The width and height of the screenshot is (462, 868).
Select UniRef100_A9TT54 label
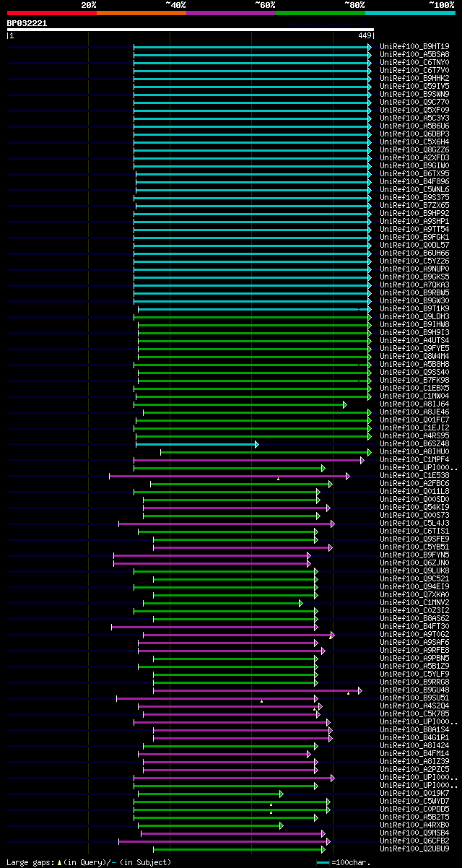tap(414, 229)
